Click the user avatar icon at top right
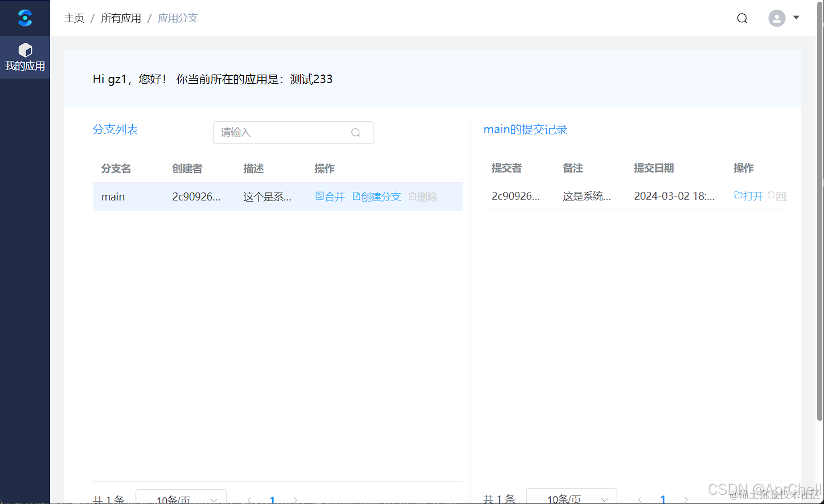Screen dimensions: 824x504 776,18
